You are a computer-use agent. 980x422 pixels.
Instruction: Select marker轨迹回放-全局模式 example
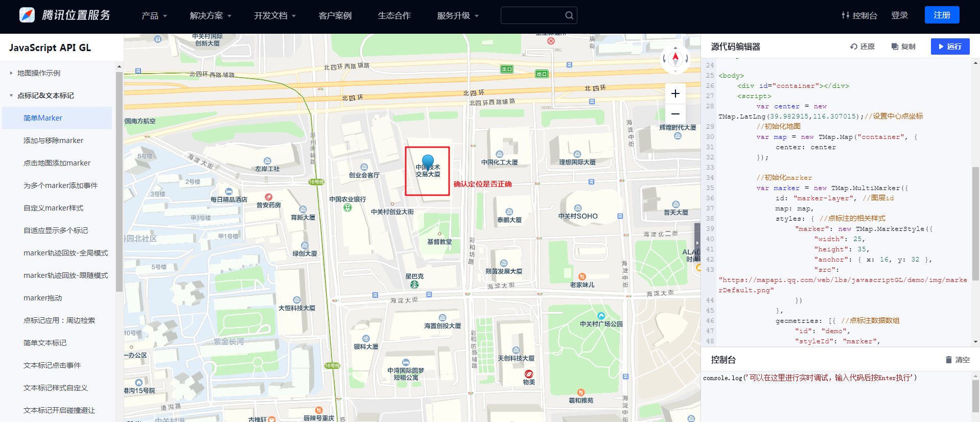tap(57, 253)
